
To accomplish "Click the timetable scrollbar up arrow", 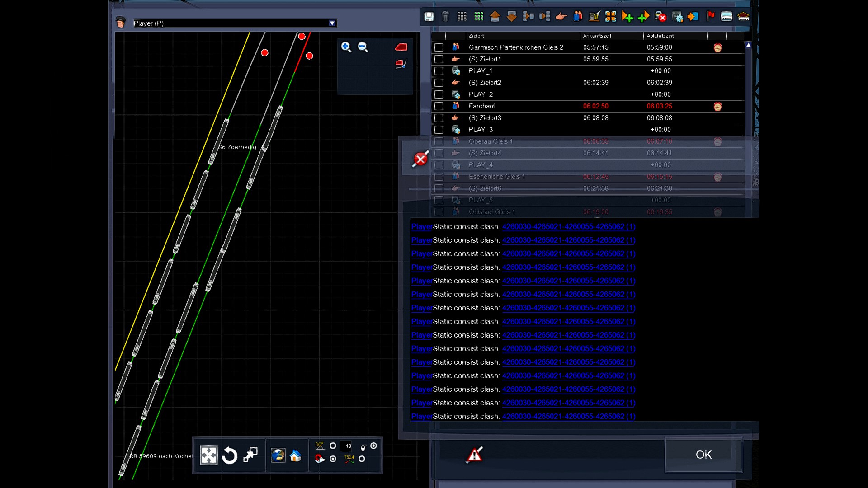I will pyautogui.click(x=749, y=45).
